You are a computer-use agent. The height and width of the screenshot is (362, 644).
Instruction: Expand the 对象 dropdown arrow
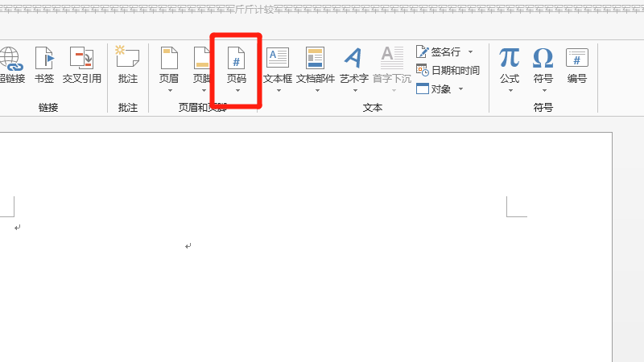461,88
